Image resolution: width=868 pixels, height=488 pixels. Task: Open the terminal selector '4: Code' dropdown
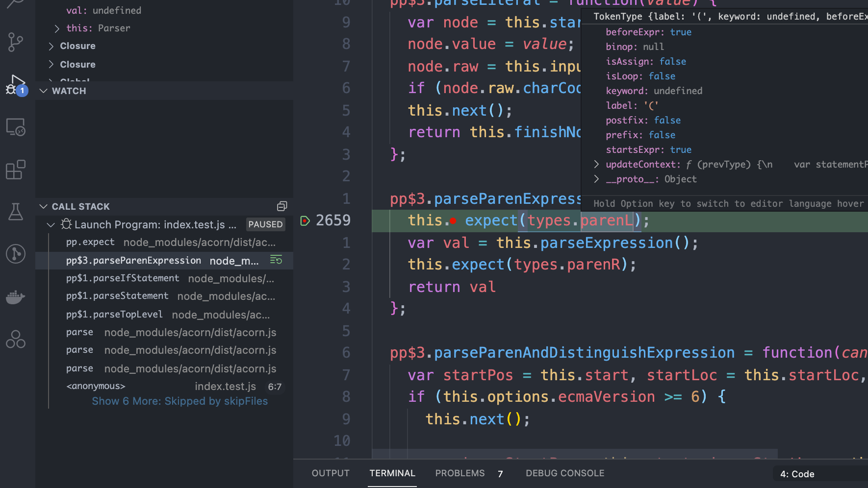click(x=820, y=474)
